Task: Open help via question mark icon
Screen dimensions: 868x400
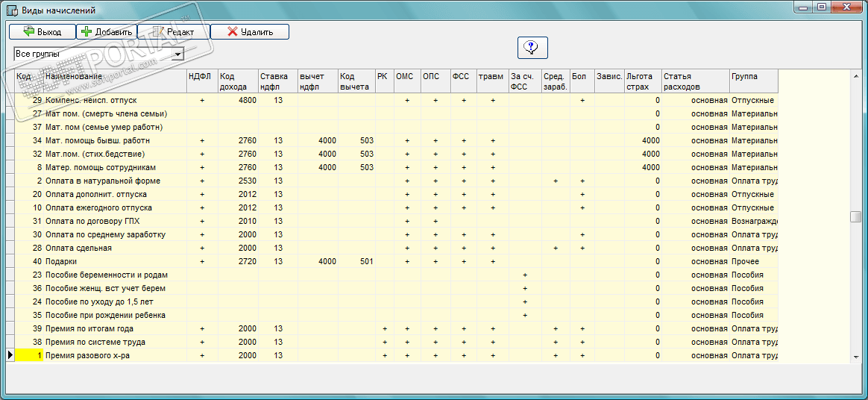Action: pyautogui.click(x=532, y=48)
